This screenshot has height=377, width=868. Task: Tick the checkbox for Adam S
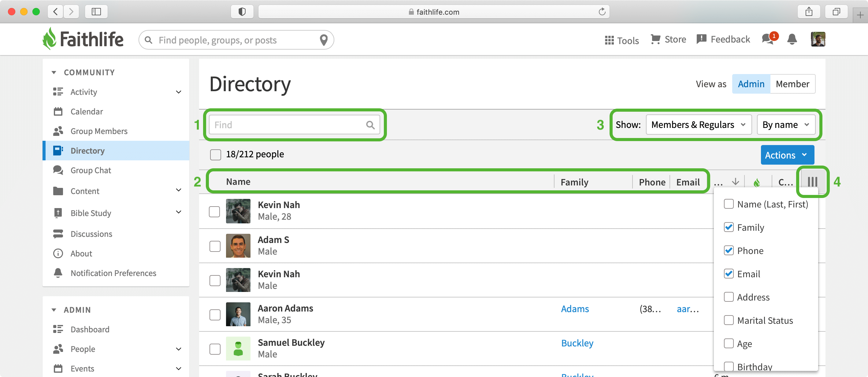[x=215, y=246]
